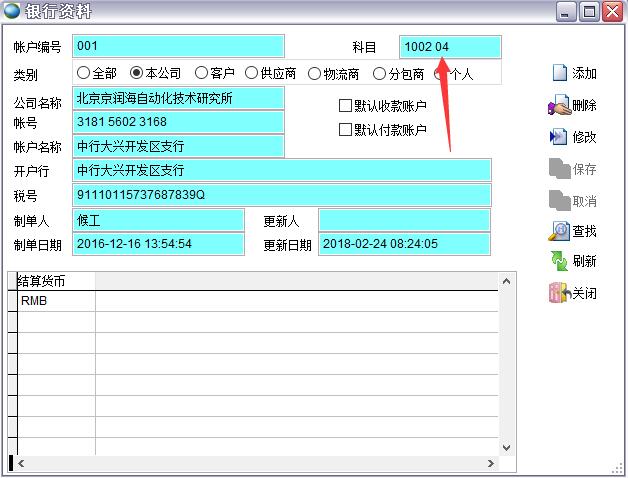The height and width of the screenshot is (478, 628).
Task: Click the 添加 (Add) document icon
Action: 559,73
